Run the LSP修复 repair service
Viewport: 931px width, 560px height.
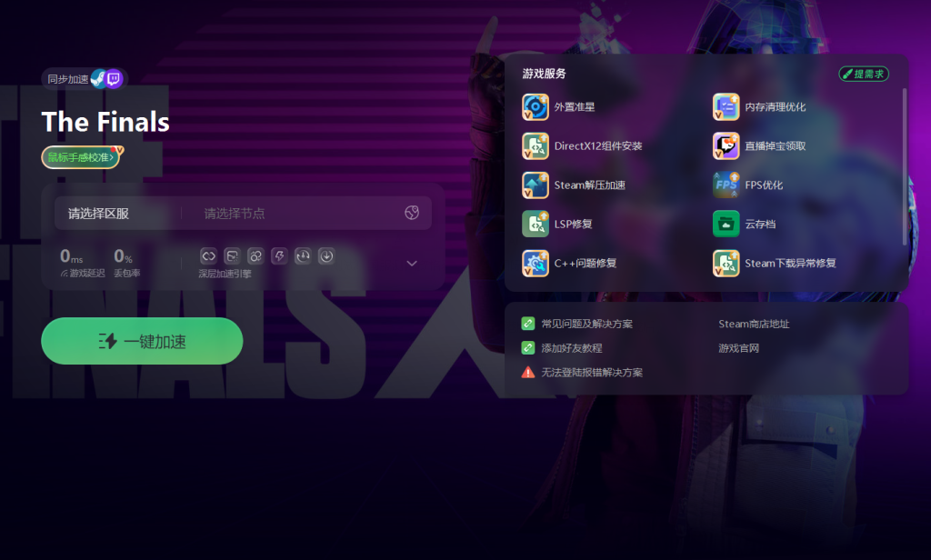[557, 224]
